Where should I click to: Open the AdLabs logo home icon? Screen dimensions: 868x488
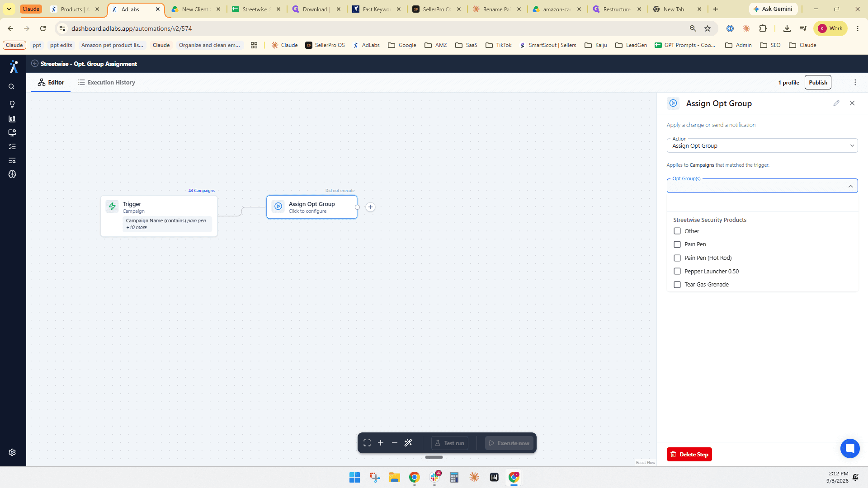click(x=14, y=66)
